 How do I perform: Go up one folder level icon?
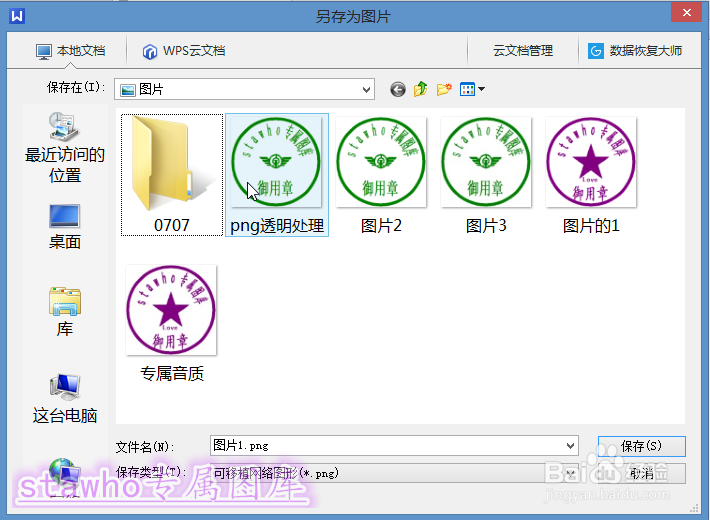(421, 89)
